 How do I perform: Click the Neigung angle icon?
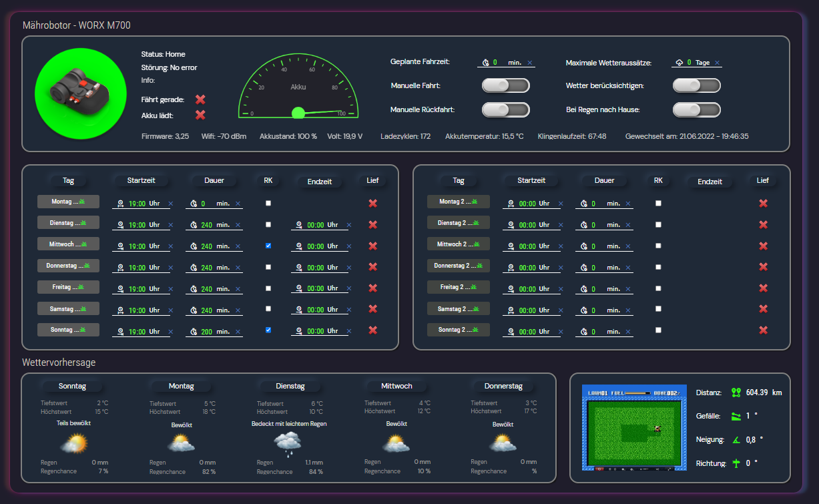pyautogui.click(x=736, y=439)
